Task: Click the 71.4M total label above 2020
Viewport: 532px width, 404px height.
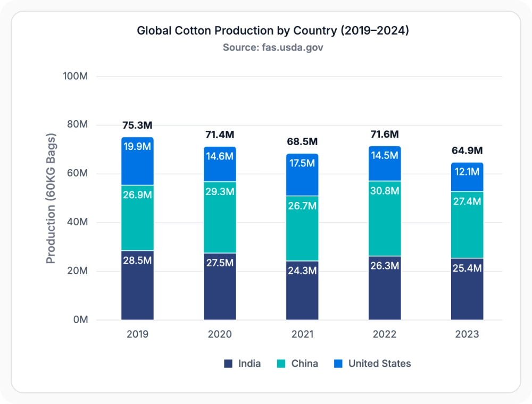Action: pyautogui.click(x=220, y=134)
